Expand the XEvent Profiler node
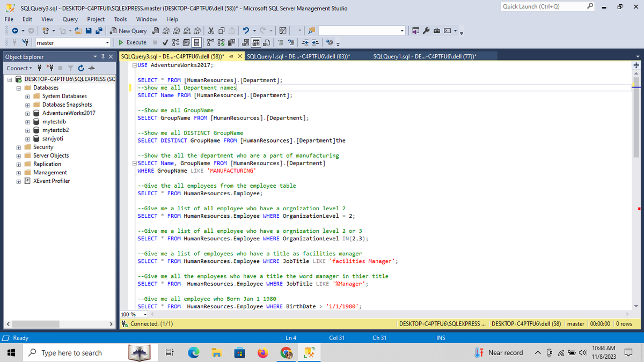The image size is (644, 362). (18, 181)
